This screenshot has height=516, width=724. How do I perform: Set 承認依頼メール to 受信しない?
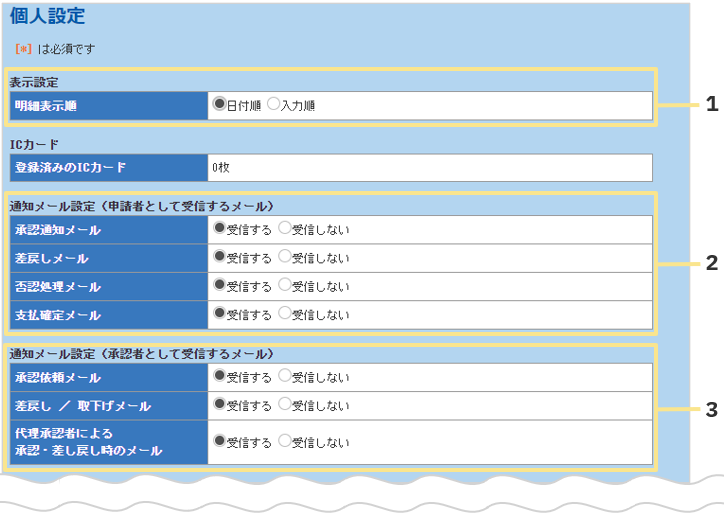pos(285,376)
